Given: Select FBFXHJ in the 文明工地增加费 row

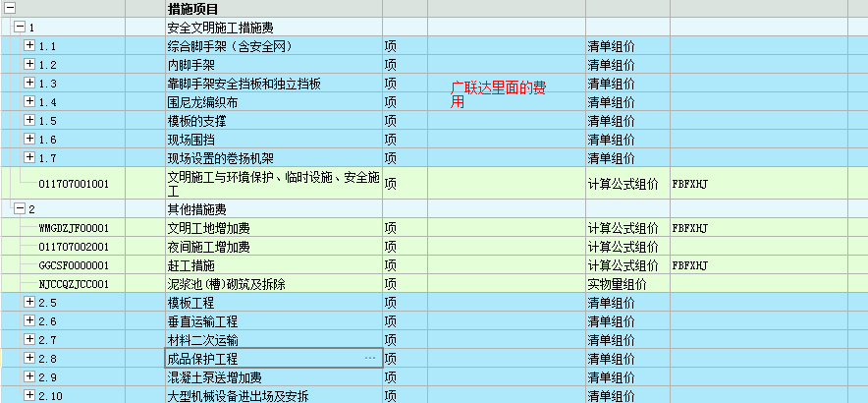Looking at the screenshot, I should [x=689, y=228].
